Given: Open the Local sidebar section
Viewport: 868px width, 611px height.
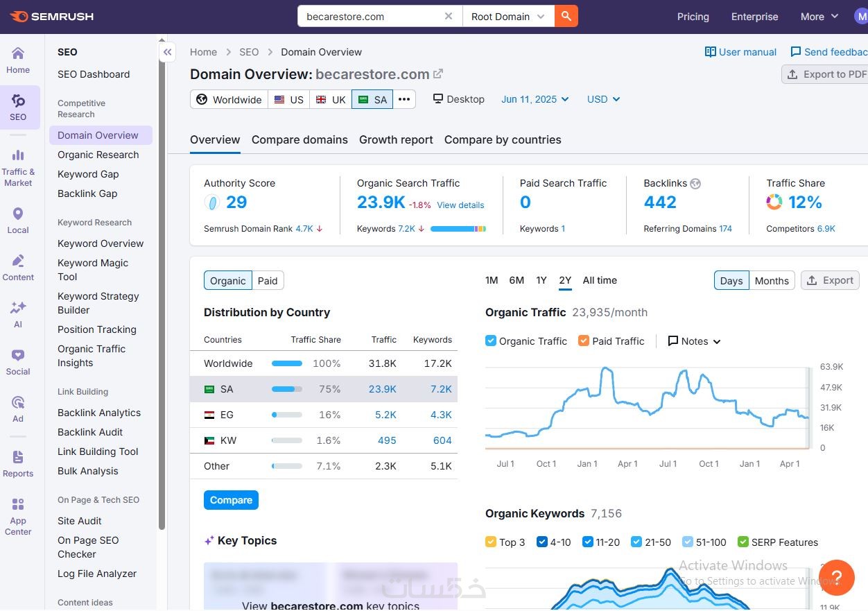Looking at the screenshot, I should pos(18,221).
